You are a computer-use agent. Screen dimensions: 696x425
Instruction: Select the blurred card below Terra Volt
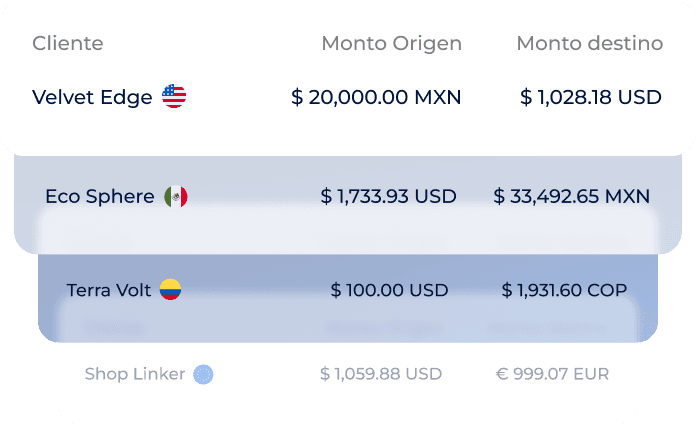pyautogui.click(x=348, y=320)
